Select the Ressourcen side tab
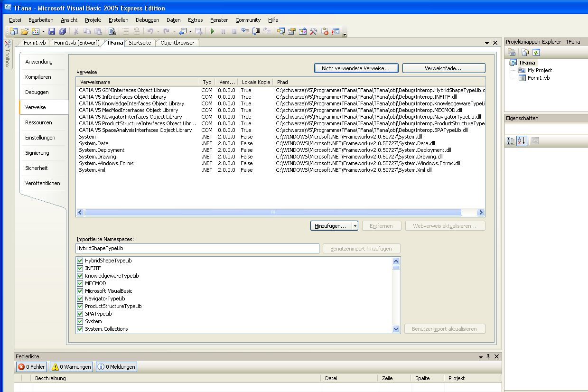The height and width of the screenshot is (392, 588). click(38, 122)
